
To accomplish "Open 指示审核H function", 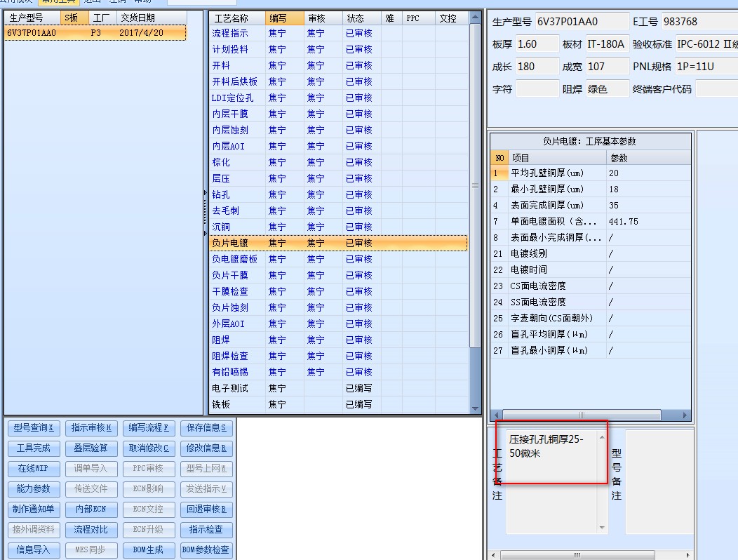I will pyautogui.click(x=91, y=427).
